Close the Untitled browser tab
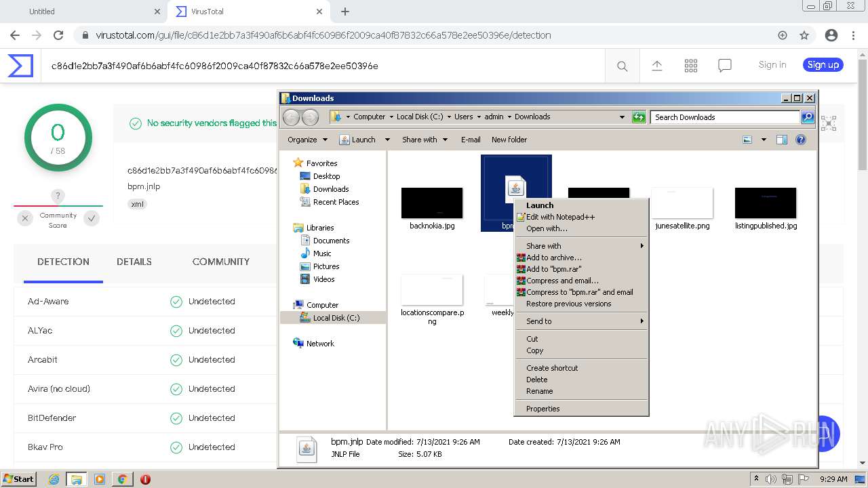The width and height of the screenshot is (868, 488). 157,12
